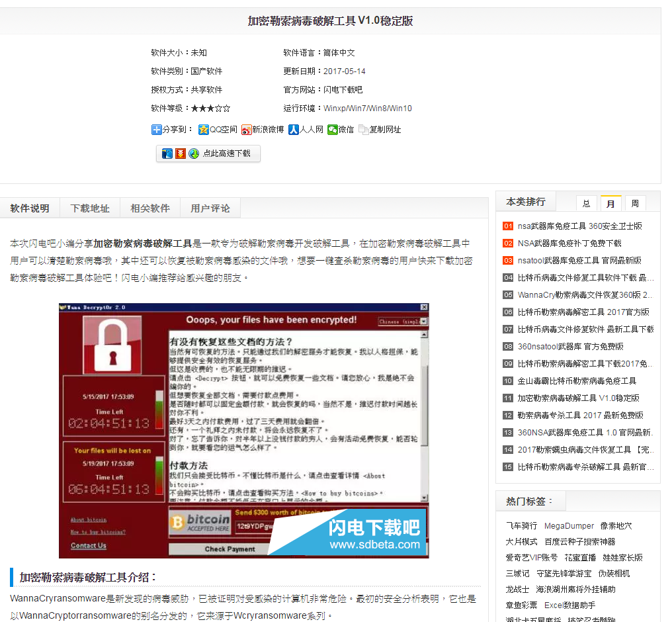The height and width of the screenshot is (622, 672).
Task: Open rank 09 比特币勒索病毒解密工具下载2017
Action: pos(585,363)
